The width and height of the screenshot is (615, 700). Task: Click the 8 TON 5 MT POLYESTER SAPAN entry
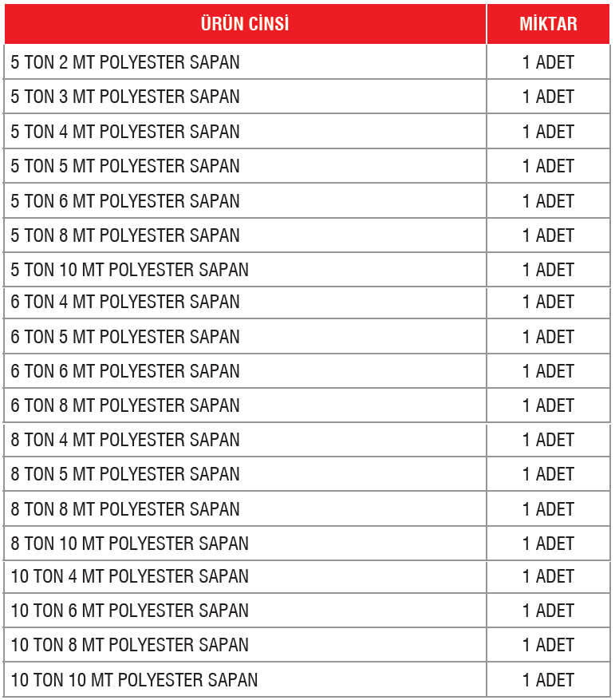(125, 474)
